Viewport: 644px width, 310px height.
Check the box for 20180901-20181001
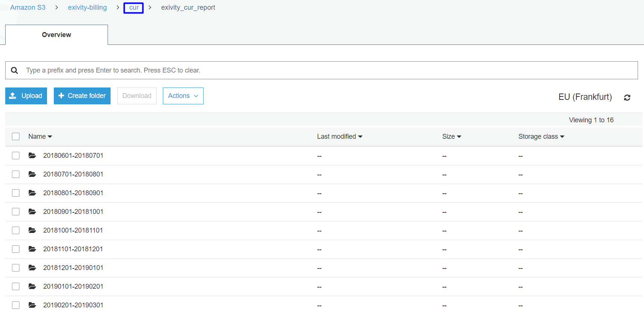point(16,212)
